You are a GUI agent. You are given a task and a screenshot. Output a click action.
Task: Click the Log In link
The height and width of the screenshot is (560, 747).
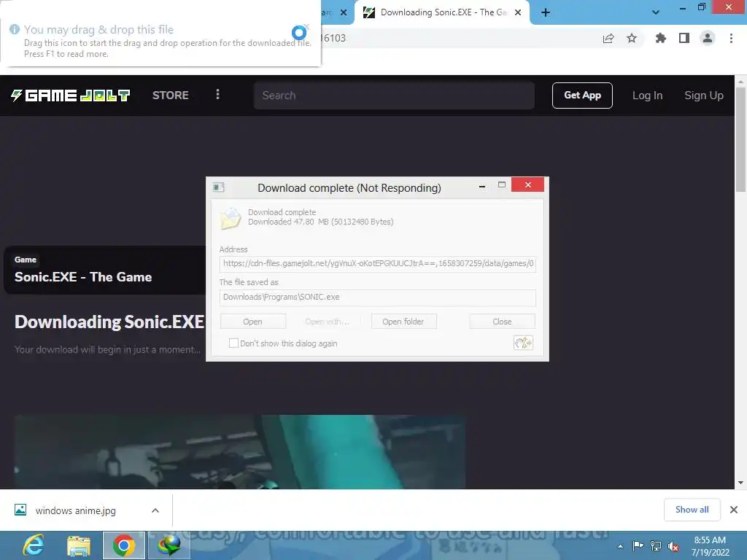coord(647,96)
